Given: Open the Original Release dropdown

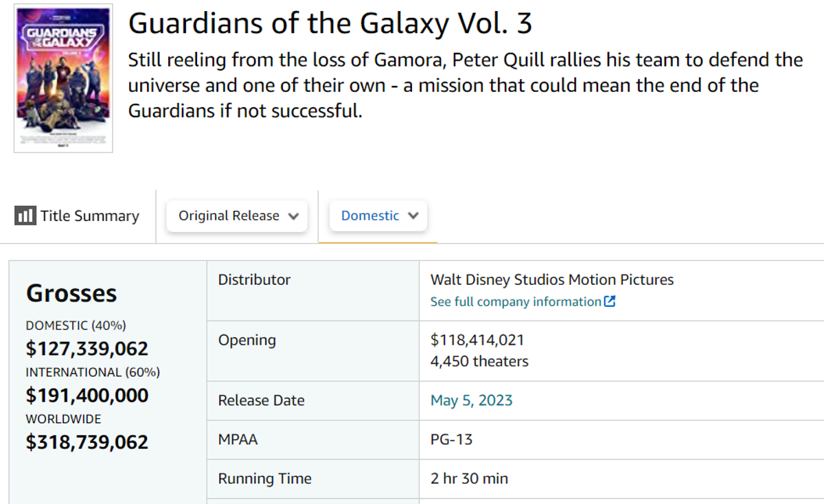Looking at the screenshot, I should (x=237, y=216).
